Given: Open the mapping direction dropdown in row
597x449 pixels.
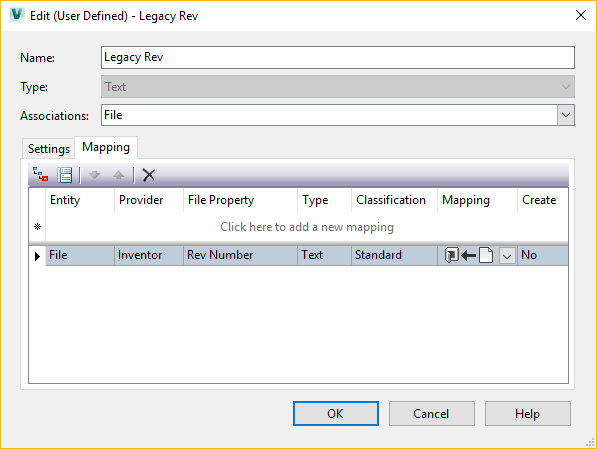Looking at the screenshot, I should point(507,256).
